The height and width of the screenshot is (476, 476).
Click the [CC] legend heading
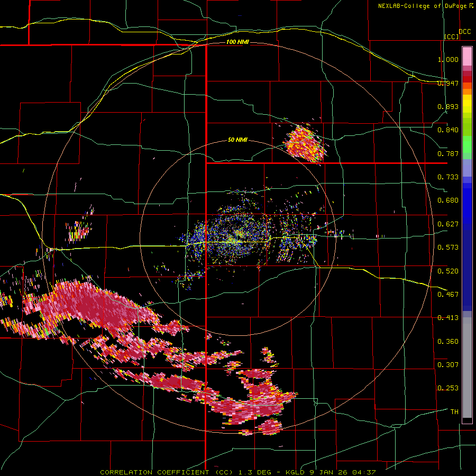(452, 36)
